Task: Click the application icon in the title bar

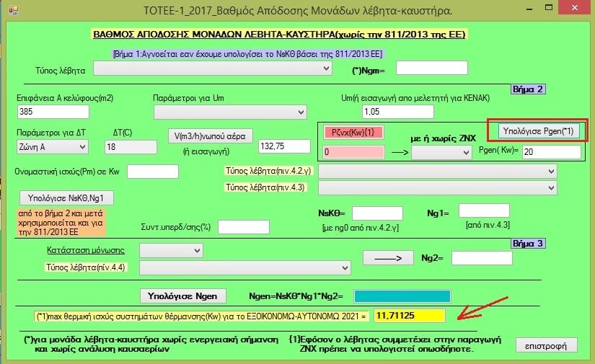Action: coord(9,9)
